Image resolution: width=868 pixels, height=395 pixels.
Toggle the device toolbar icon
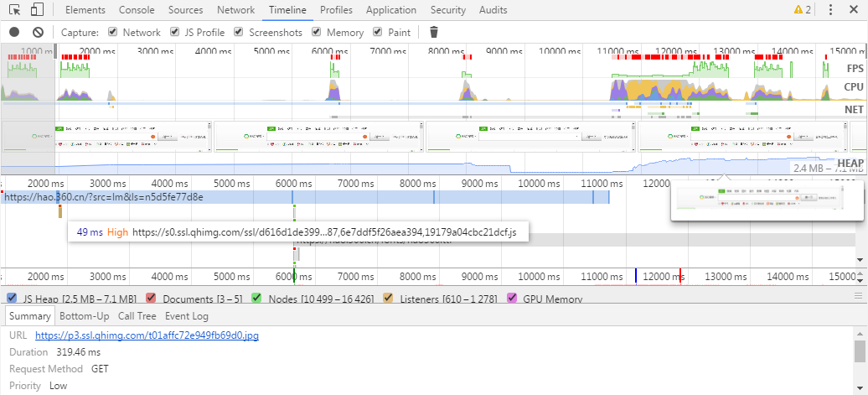click(37, 10)
